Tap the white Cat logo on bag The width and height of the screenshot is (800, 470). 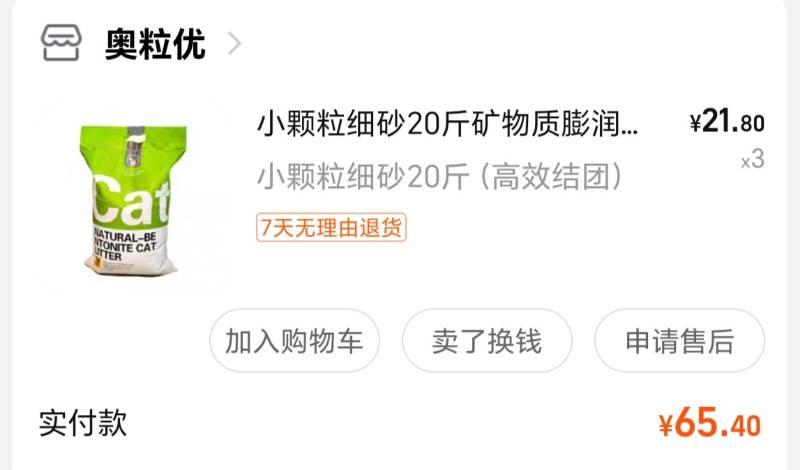click(x=131, y=199)
